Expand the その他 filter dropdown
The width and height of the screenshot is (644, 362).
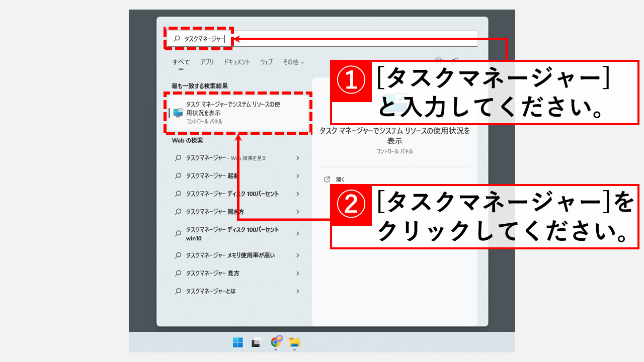[292, 62]
